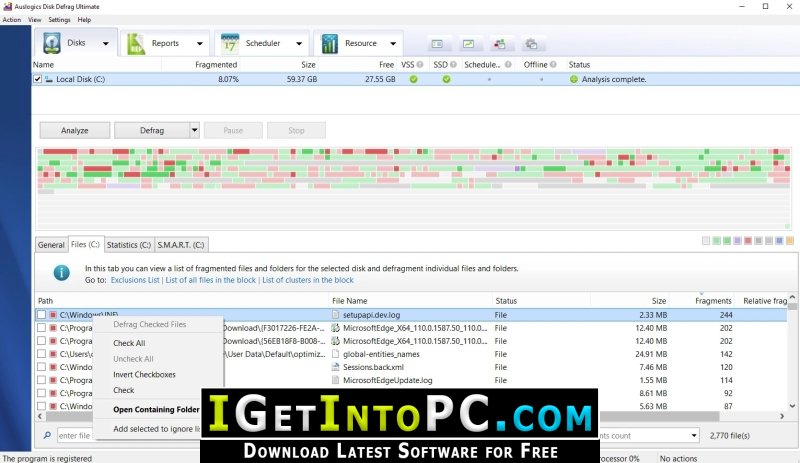The image size is (800, 463).
Task: Open the Exclusions List link
Action: pos(135,280)
